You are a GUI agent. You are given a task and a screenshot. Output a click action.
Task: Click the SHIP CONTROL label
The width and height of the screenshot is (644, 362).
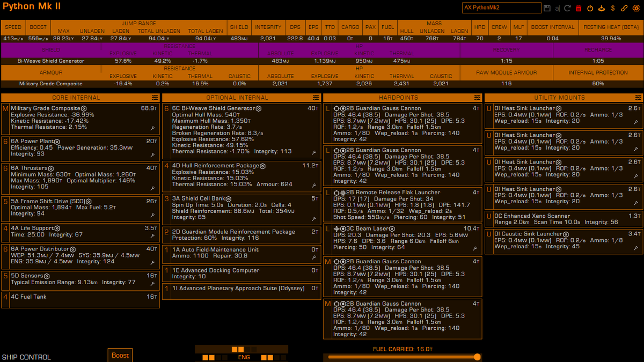(x=26, y=357)
